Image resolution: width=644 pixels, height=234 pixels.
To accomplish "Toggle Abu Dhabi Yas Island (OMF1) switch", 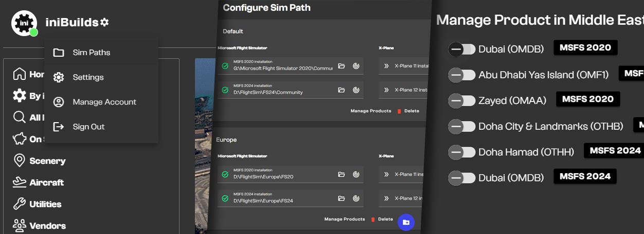I will click(x=461, y=75).
